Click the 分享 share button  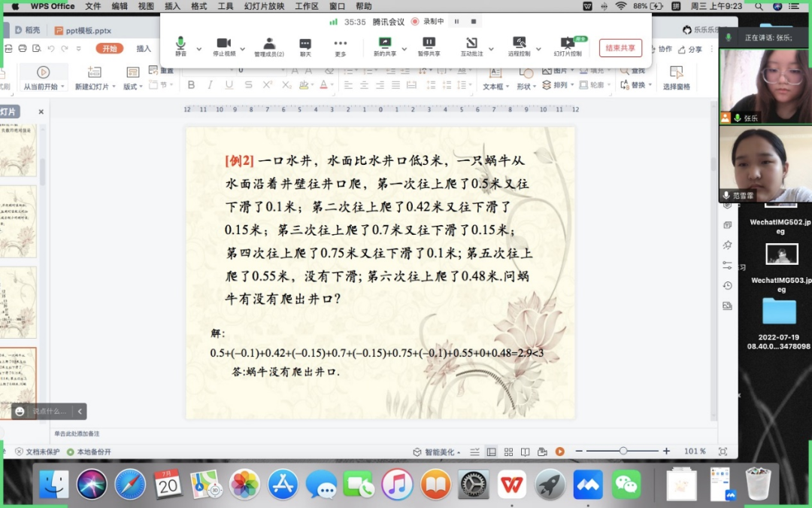pyautogui.click(x=690, y=49)
